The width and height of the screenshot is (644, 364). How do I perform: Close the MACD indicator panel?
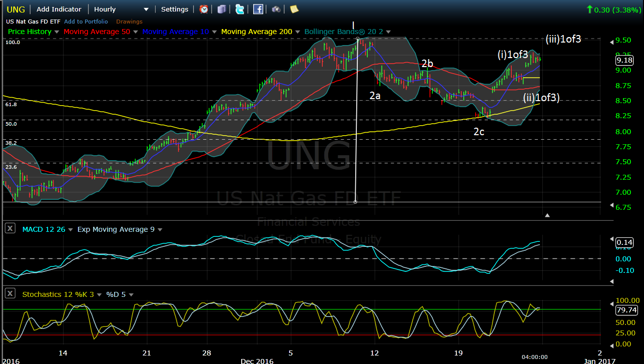10,228
